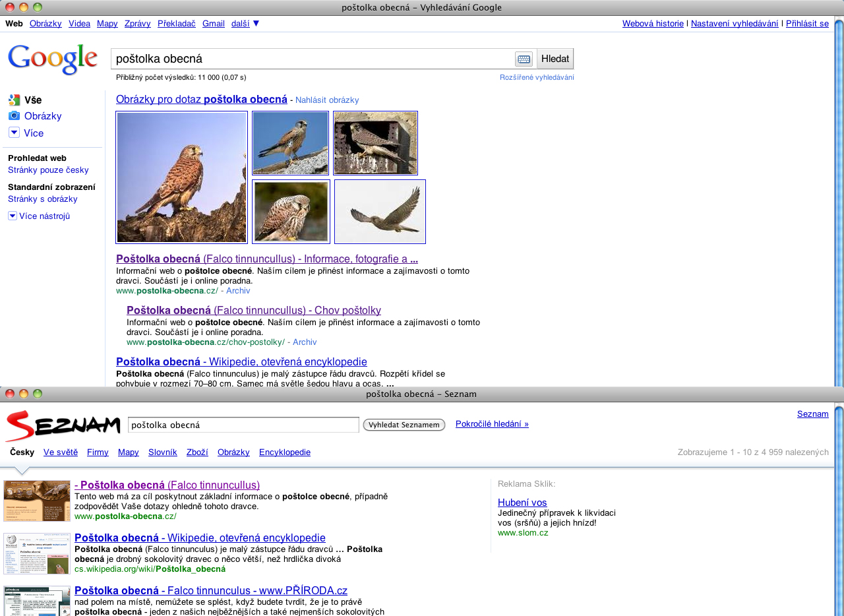Screen dimensions: 844x616
Task: Open Google result Informace, fotografie
Action: click(x=267, y=259)
